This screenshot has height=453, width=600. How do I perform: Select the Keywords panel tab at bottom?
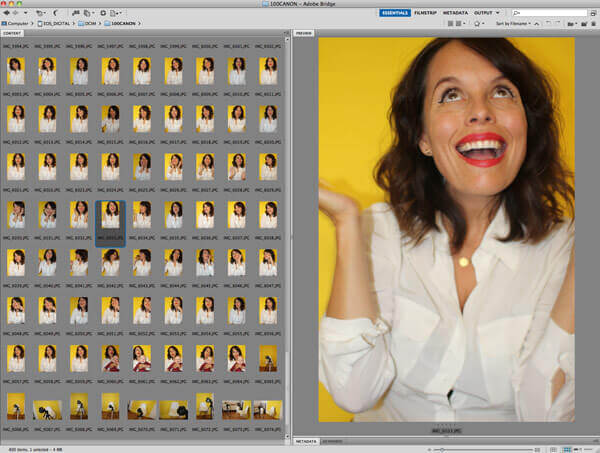coord(332,441)
